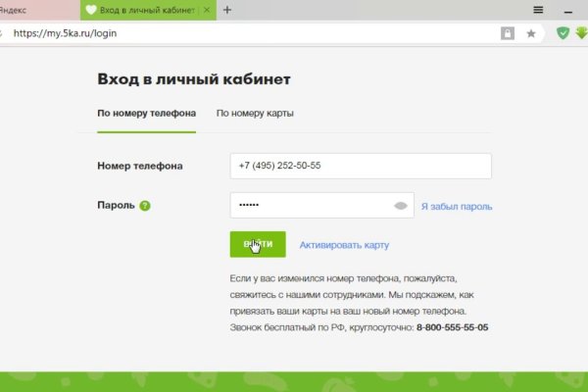Minimize the browser window
The width and height of the screenshot is (588, 392).
coord(568,10)
